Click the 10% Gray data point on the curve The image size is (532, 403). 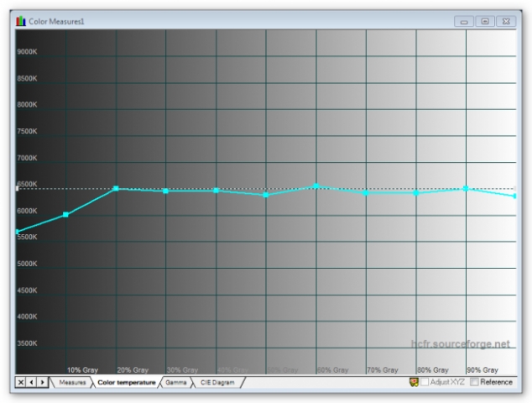(66, 215)
